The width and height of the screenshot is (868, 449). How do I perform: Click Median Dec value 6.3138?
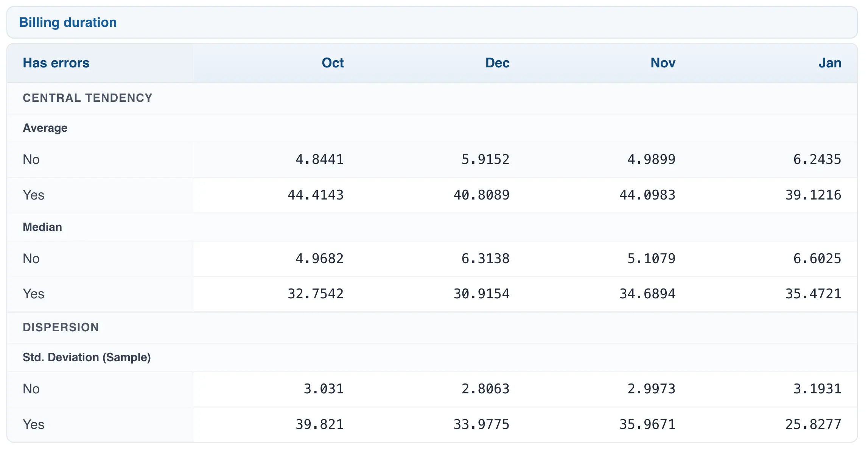485,259
